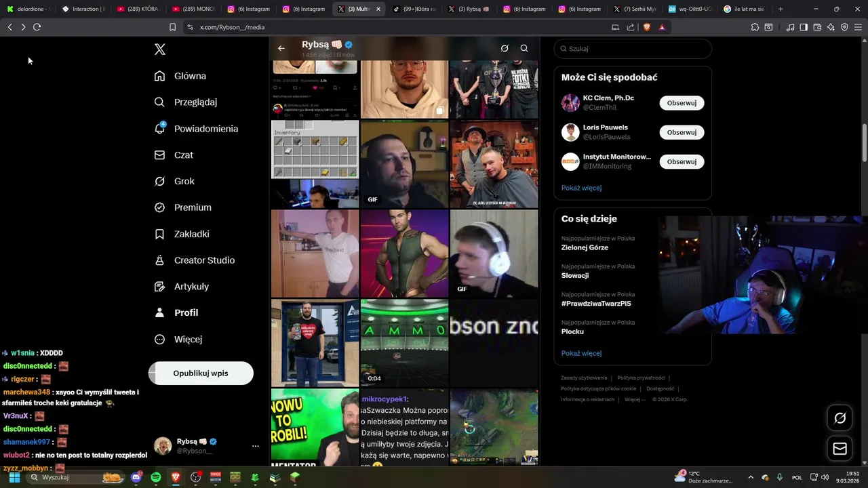868x488 pixels.
Task: Switch to Serhii Myk X tab
Action: coord(634,9)
